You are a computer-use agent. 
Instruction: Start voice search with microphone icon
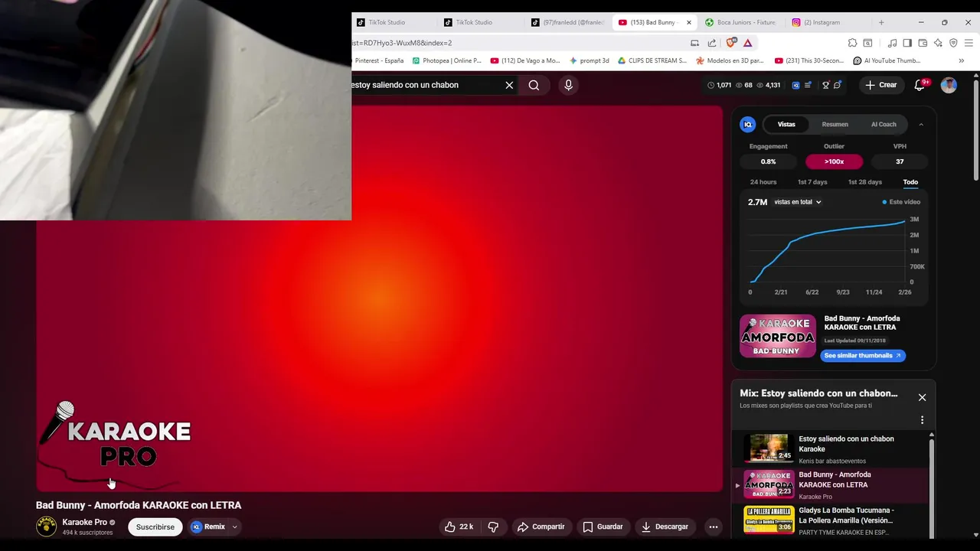pyautogui.click(x=568, y=85)
